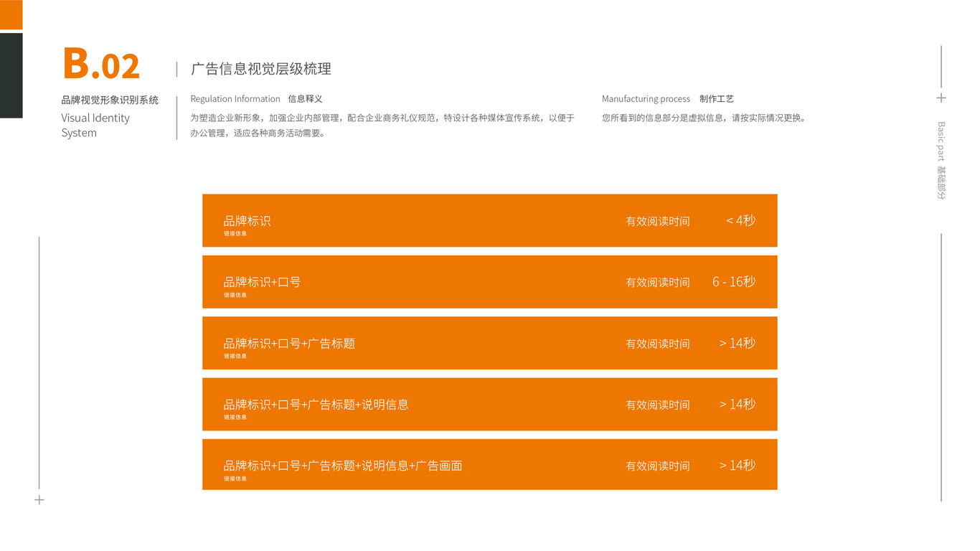This screenshot has height=551, width=980.
Task: Click the paragraph starting '为塑造企业新形象'
Action: pyautogui.click(x=382, y=125)
